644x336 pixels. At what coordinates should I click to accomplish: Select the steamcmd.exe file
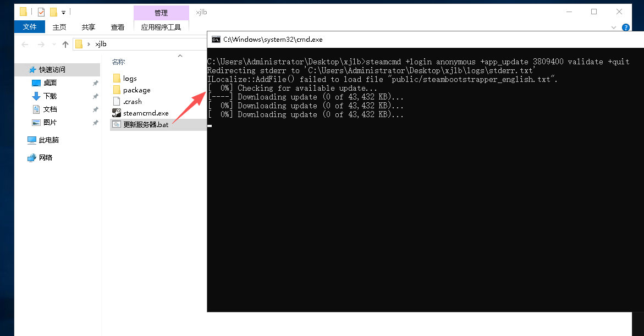pos(145,113)
